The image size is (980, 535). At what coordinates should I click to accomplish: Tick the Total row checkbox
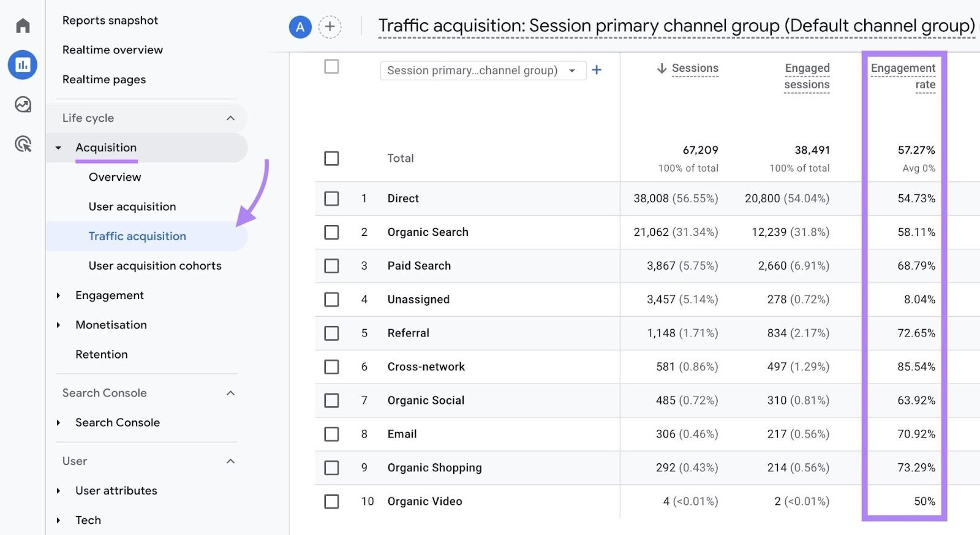(331, 158)
